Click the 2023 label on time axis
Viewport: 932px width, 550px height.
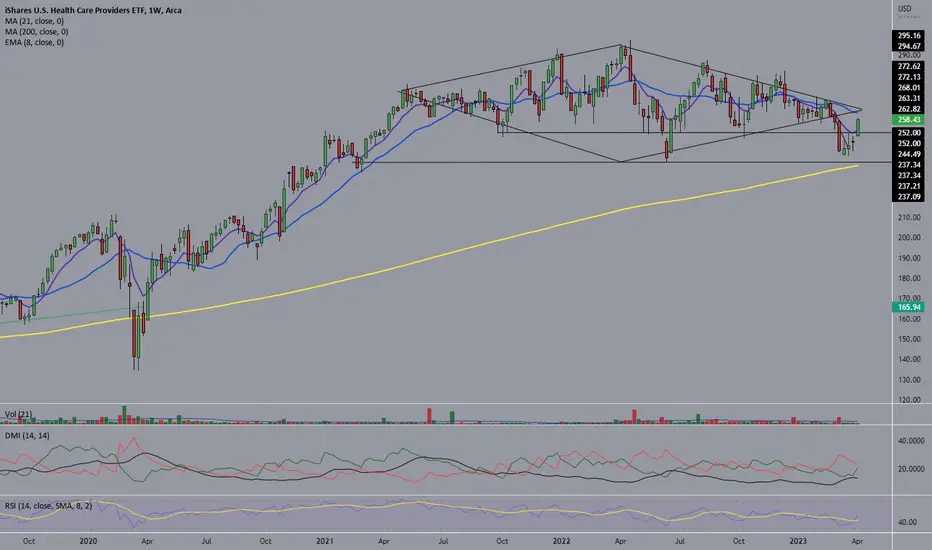coord(798,541)
